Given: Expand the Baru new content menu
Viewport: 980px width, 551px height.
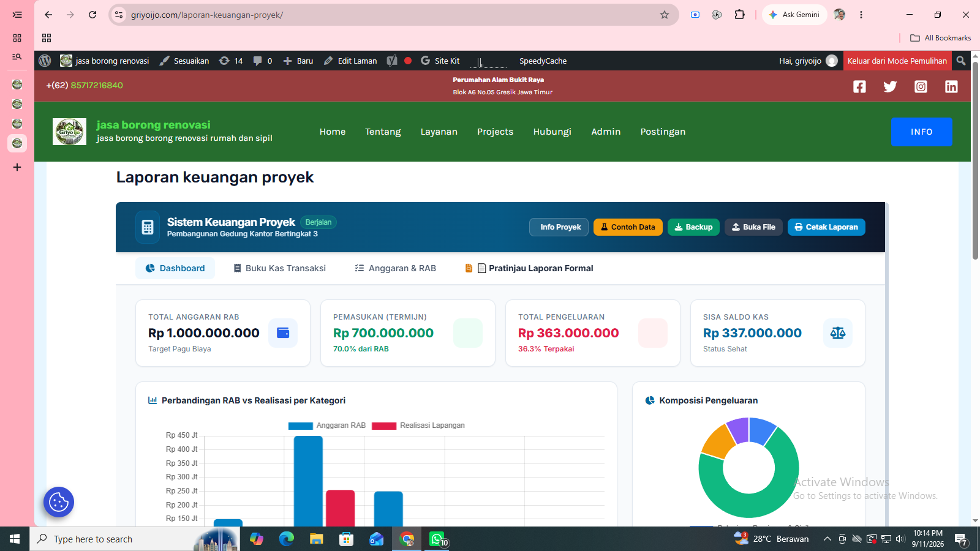Looking at the screenshot, I should pos(298,61).
